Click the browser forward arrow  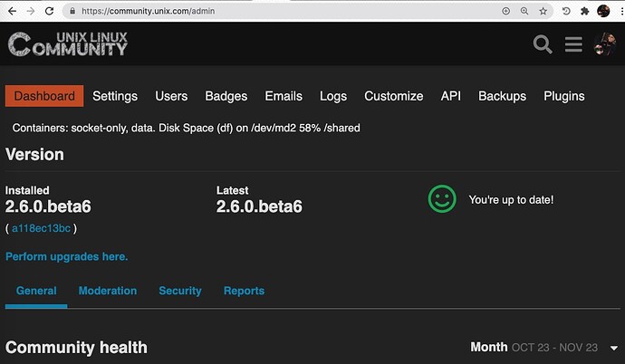click(x=31, y=11)
